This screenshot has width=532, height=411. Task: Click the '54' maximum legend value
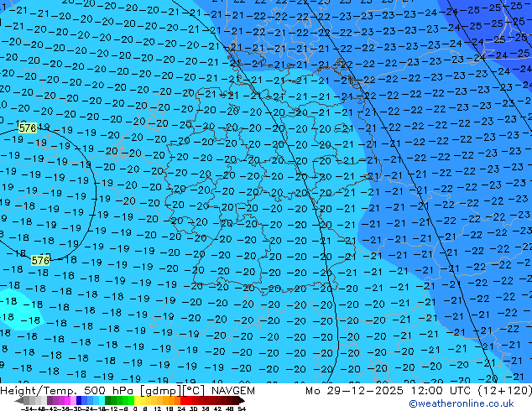[x=242, y=408]
